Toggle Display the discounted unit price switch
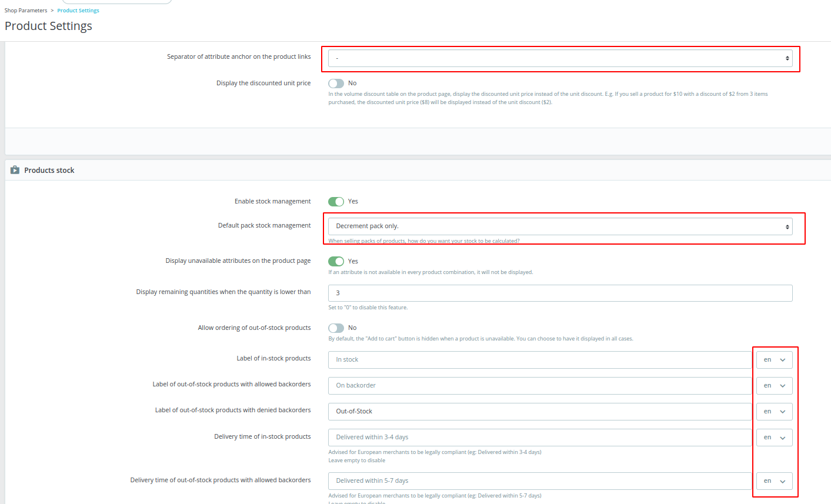The image size is (831, 504). coord(336,84)
